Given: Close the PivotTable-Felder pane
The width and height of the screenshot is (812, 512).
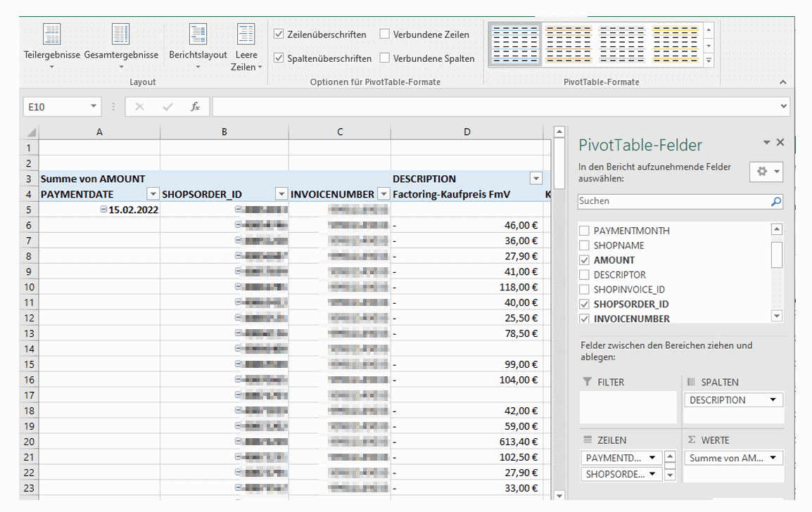Looking at the screenshot, I should coord(780,142).
